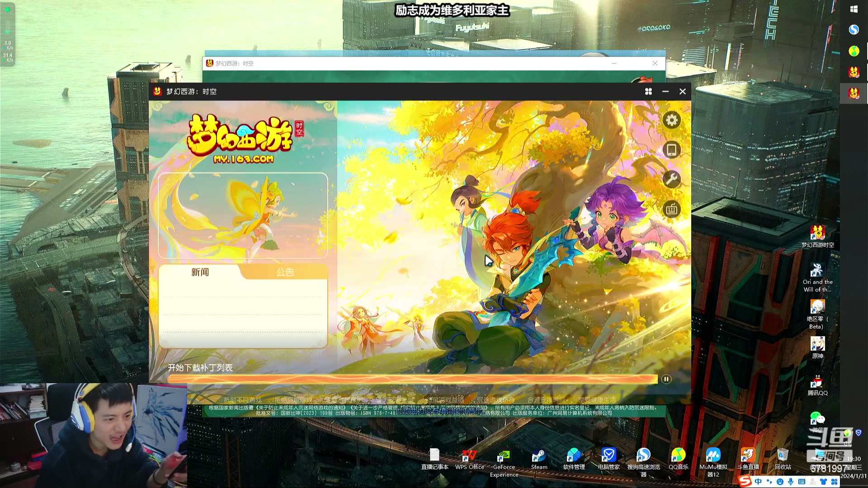Click the orange download progress bar

pos(412,379)
